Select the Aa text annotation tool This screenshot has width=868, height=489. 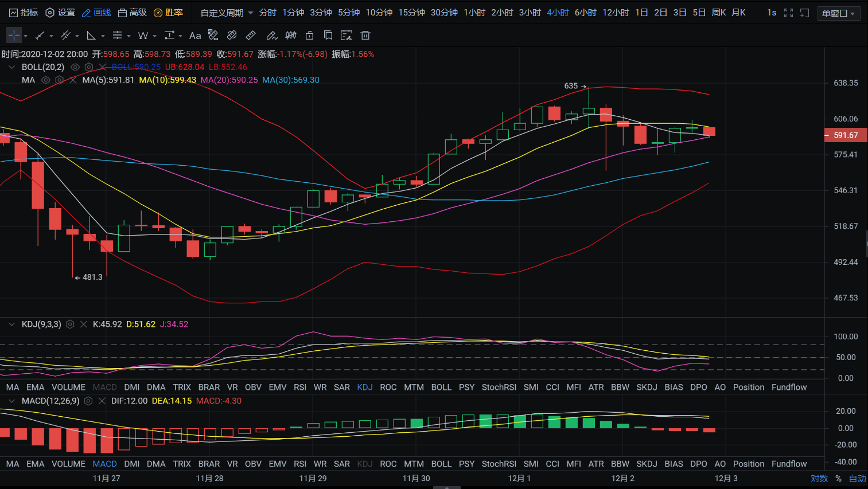coord(195,36)
